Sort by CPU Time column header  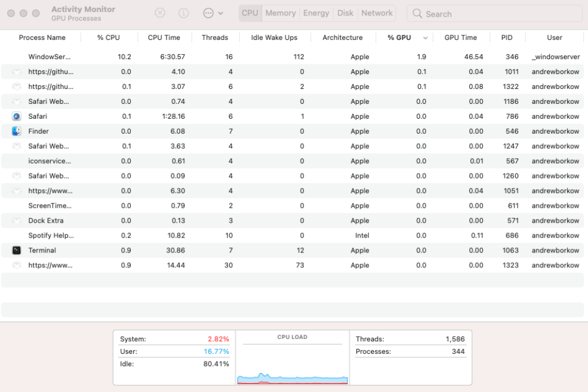tap(164, 38)
